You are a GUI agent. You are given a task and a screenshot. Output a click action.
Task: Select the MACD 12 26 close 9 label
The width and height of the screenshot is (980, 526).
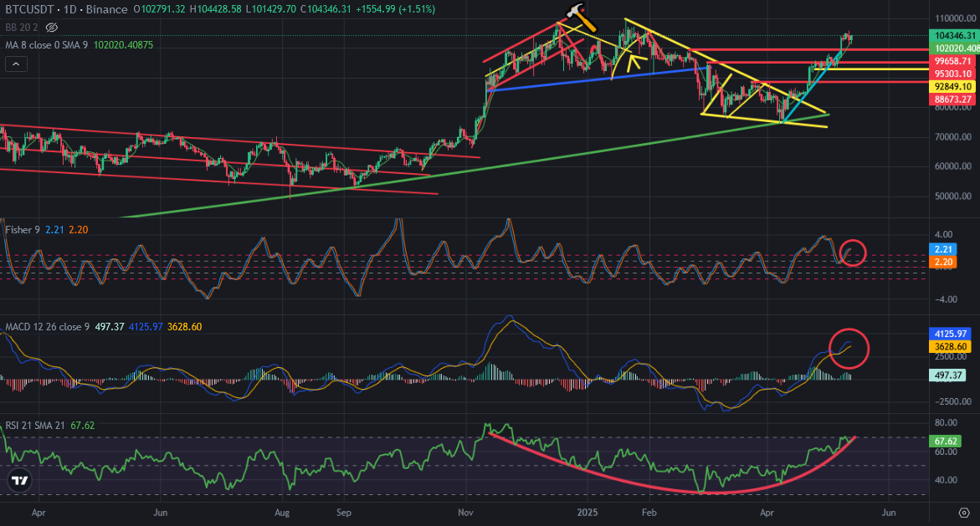[48, 327]
